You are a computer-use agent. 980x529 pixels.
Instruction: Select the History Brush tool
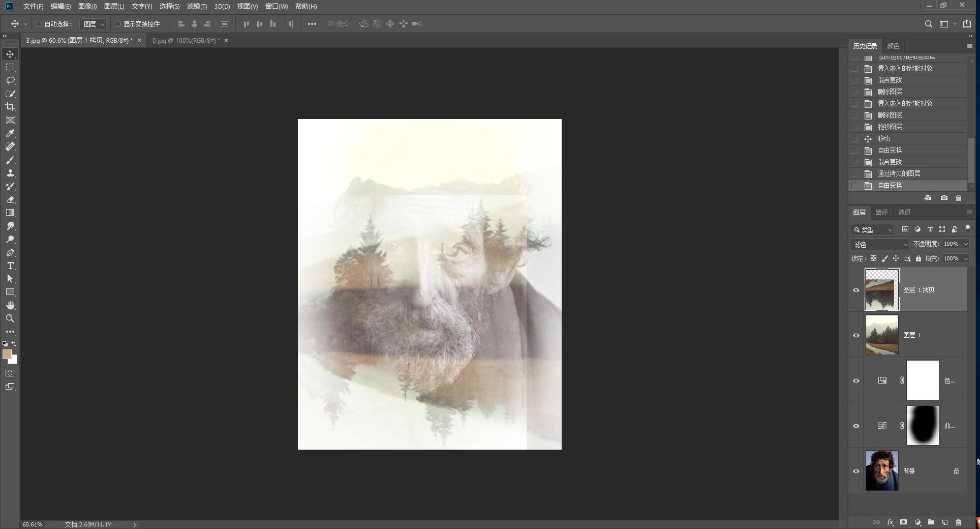(10, 186)
